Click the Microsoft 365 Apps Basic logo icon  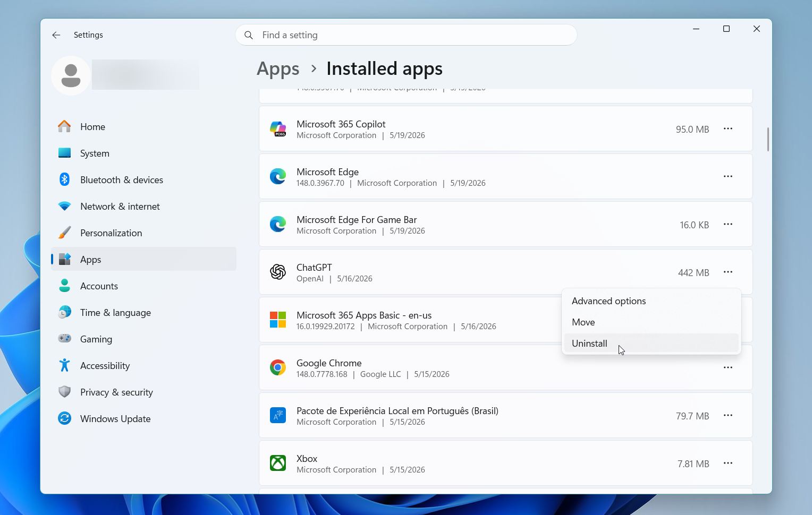(x=278, y=320)
